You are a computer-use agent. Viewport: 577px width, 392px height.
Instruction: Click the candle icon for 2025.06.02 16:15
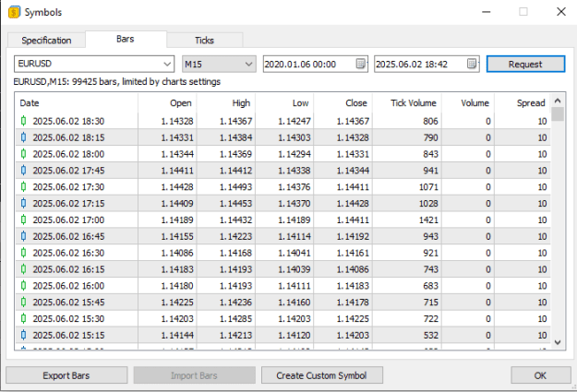point(24,269)
